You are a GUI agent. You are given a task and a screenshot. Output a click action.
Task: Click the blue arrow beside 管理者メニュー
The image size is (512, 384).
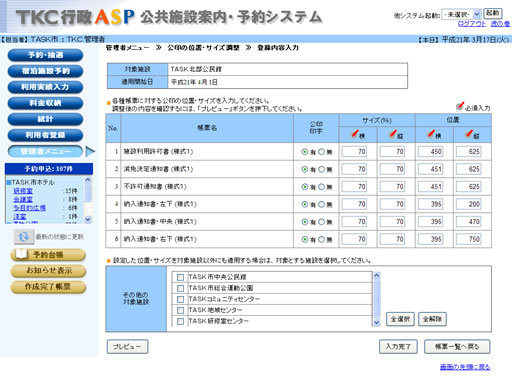click(90, 151)
